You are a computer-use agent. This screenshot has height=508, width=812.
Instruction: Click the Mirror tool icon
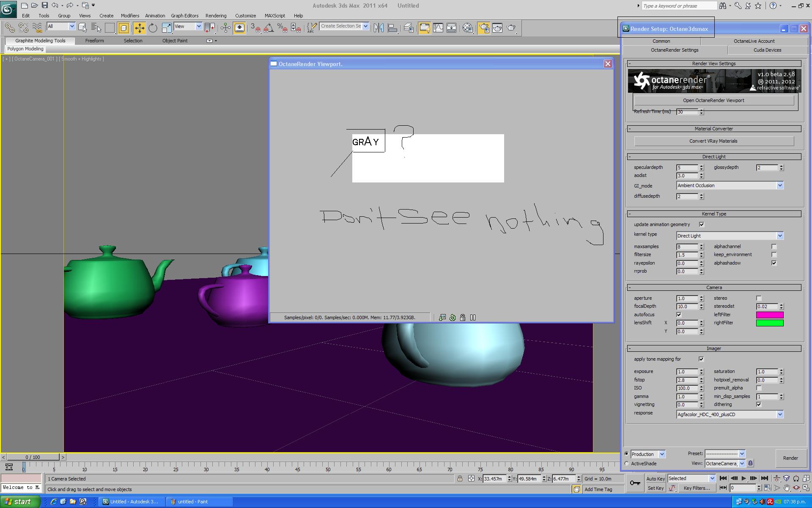point(379,28)
